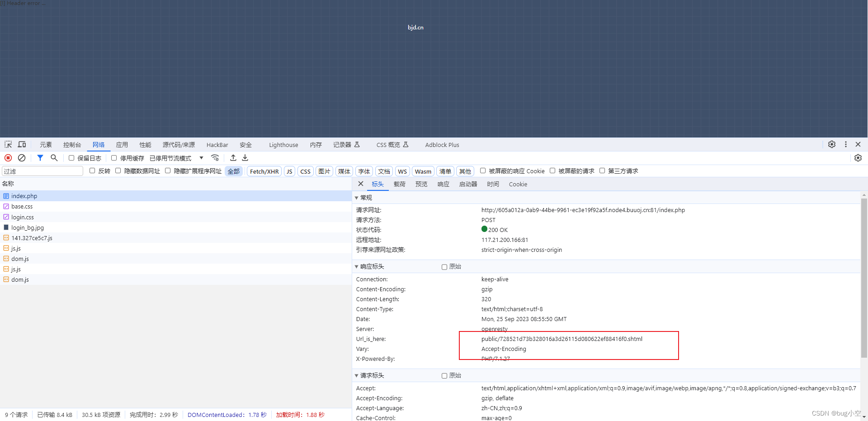Click the request URL value
The height and width of the screenshot is (421, 868).
583,210
